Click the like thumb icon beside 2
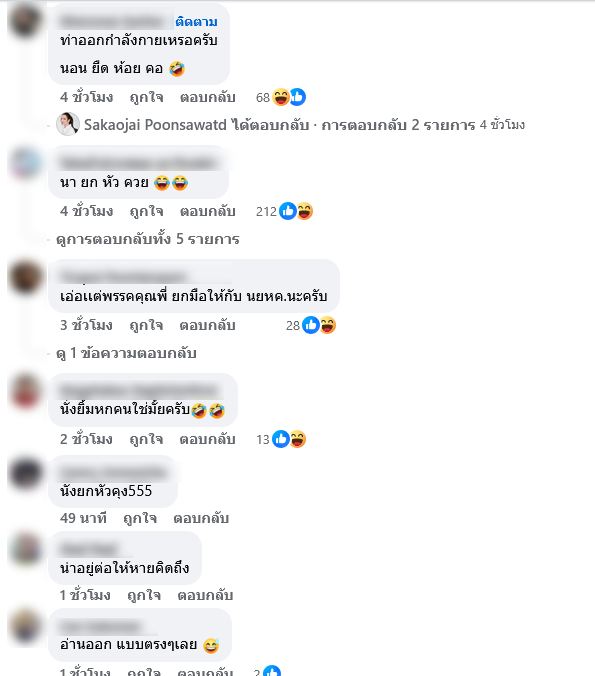Screen dimensions: 595x676 coord(272,672)
